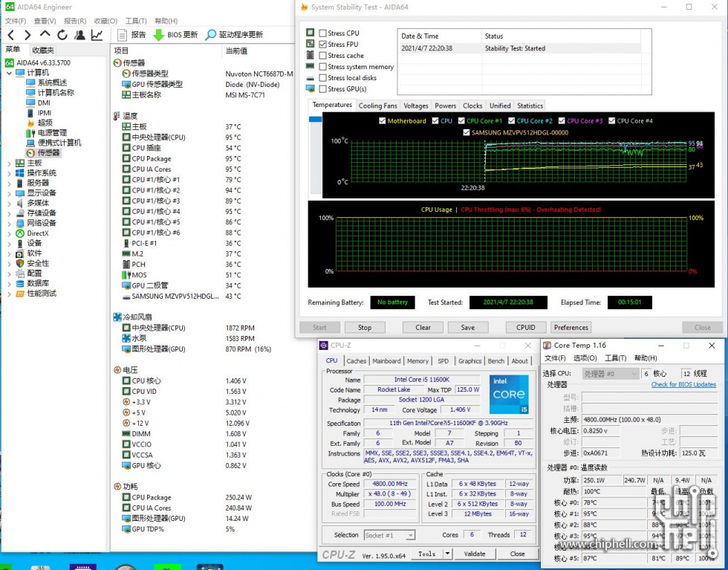This screenshot has height=570, width=728.
Task: Switch to Cooling Fans tab
Action: [x=377, y=106]
